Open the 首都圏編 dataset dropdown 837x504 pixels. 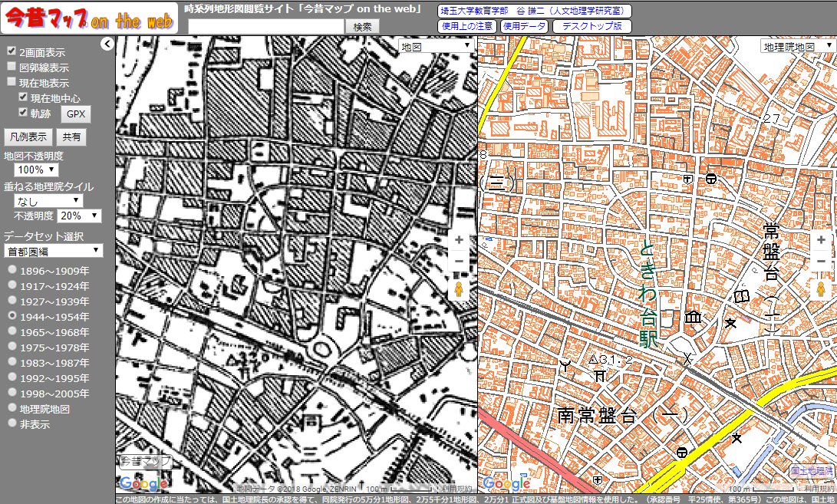[x=54, y=250]
